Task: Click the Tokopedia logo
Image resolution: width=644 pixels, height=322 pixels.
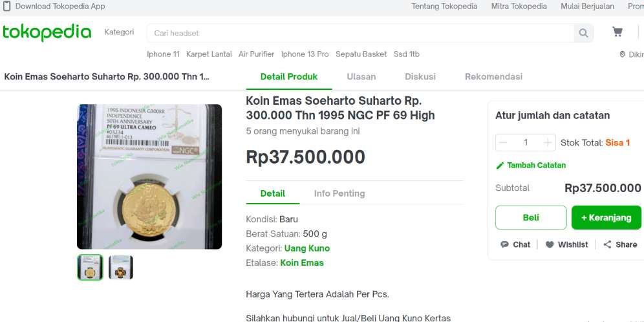Action: click(47, 32)
